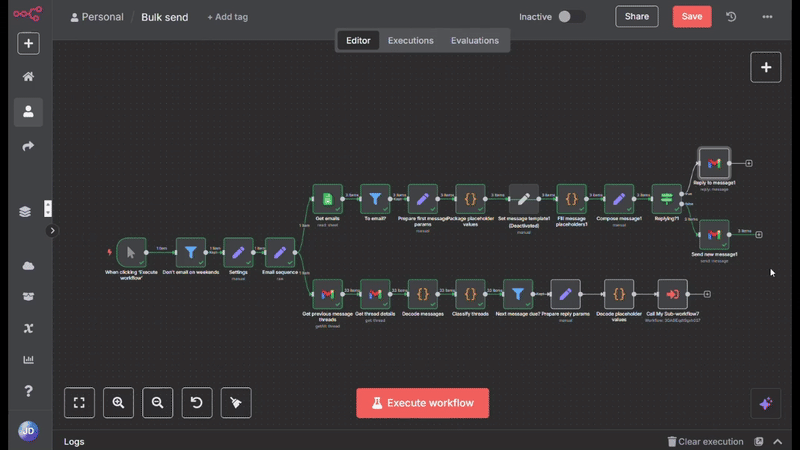
Task: Select the Decode placeholder values node
Action: (x=619, y=294)
